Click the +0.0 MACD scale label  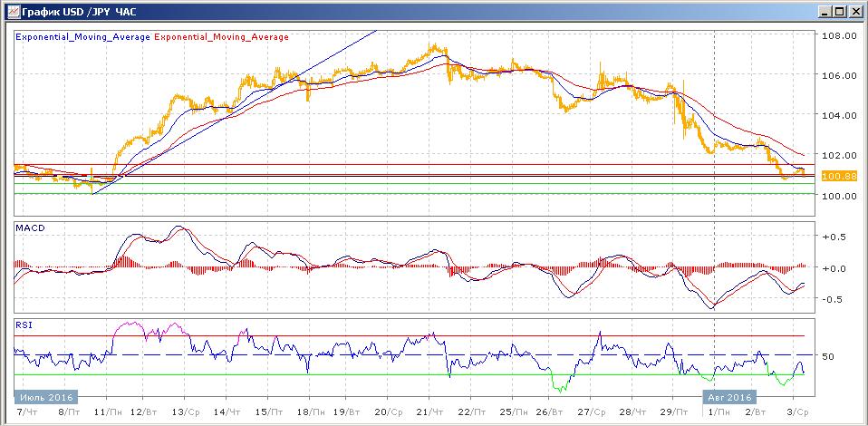click(x=834, y=268)
